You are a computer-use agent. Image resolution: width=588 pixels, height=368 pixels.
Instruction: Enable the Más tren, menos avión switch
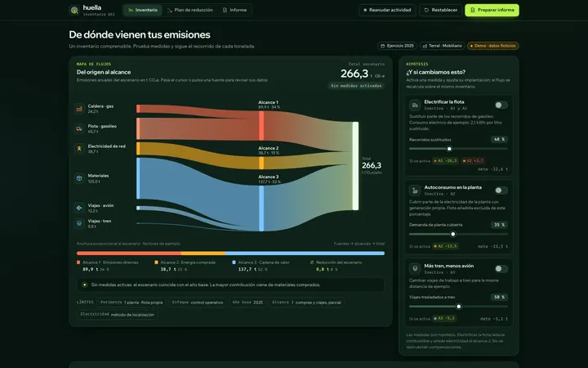pos(501,268)
